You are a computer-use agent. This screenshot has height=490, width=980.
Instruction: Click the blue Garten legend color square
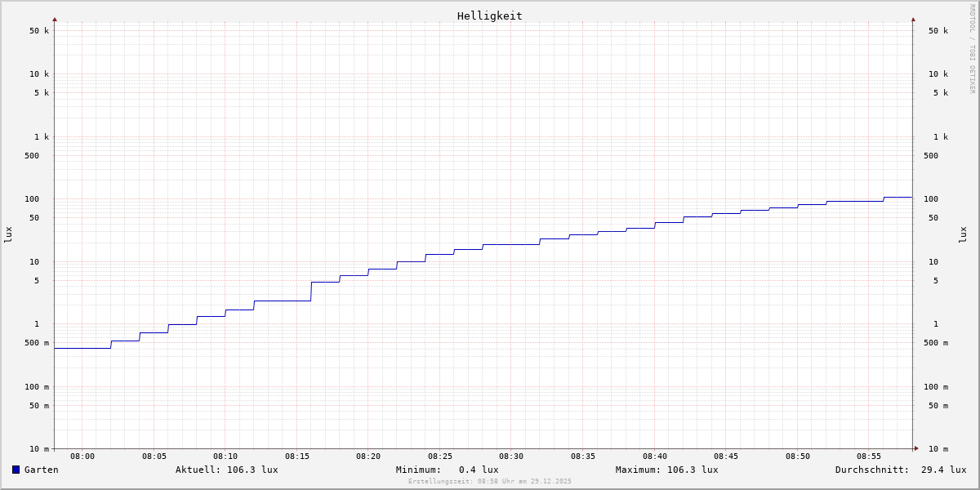pos(16,470)
